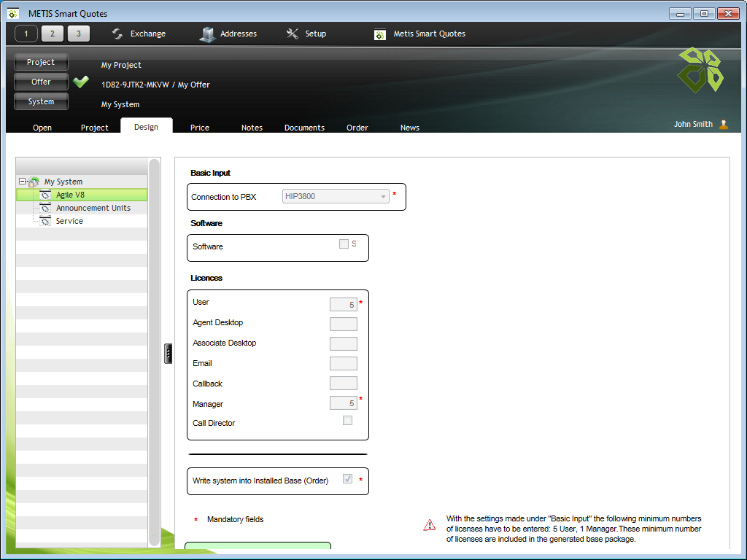
Task: Click the My System tree node icon
Action: click(34, 182)
